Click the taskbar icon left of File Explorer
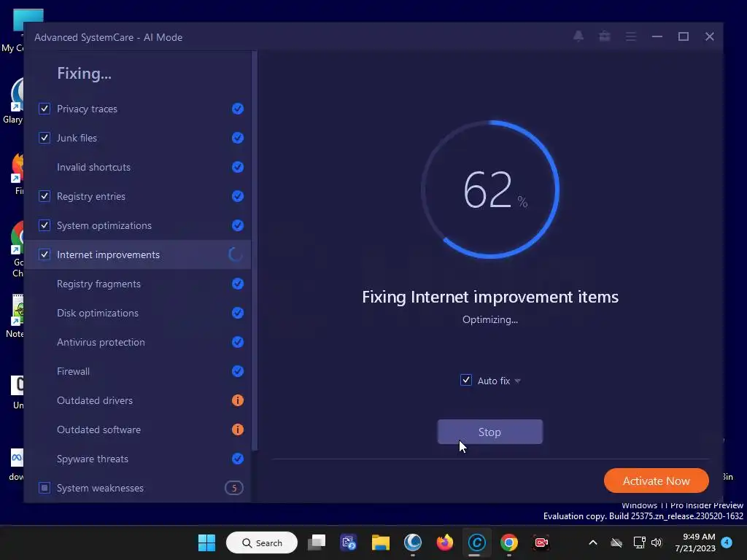 (348, 542)
